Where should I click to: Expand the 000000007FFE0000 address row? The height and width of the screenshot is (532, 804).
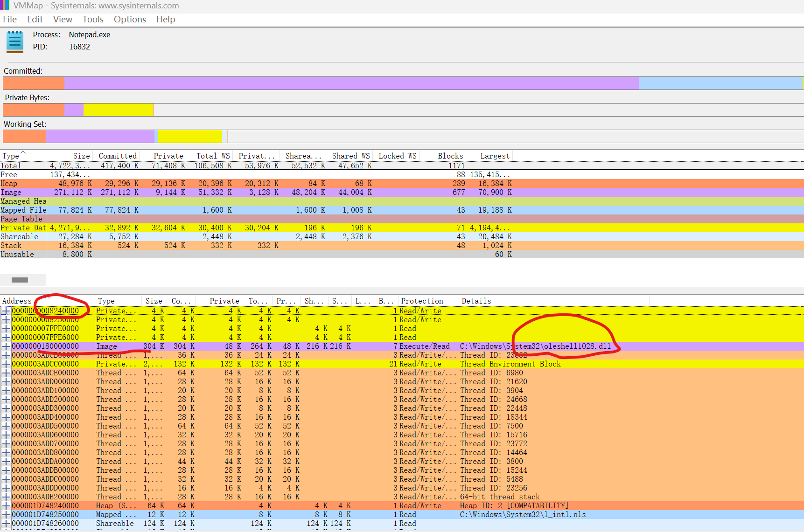click(6, 329)
